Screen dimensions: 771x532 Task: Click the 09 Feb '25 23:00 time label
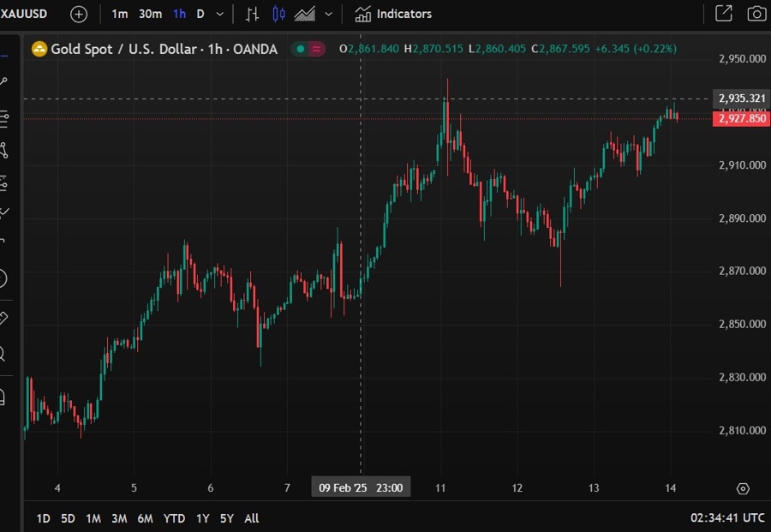[x=361, y=487]
